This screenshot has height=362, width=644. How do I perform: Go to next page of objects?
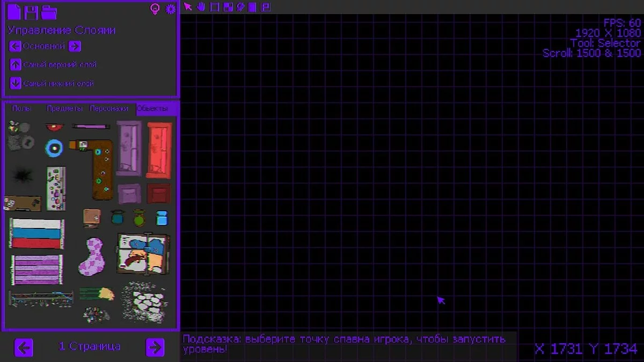pos(155,348)
